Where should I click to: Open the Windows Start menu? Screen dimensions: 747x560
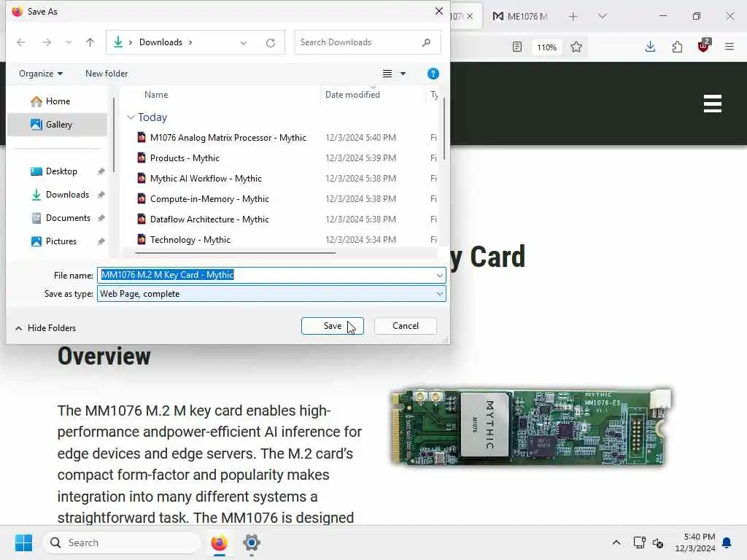[23, 542]
